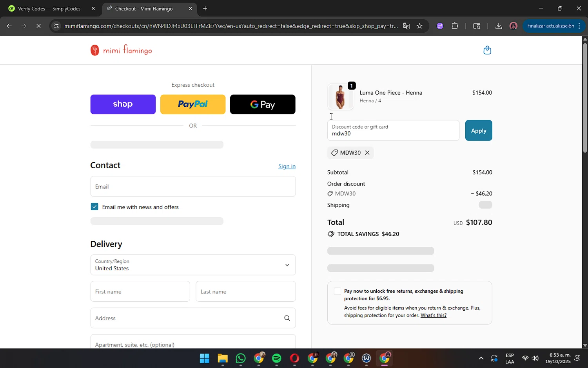The width and height of the screenshot is (588, 368).
Task: Click the Address field
Action: 193,318
